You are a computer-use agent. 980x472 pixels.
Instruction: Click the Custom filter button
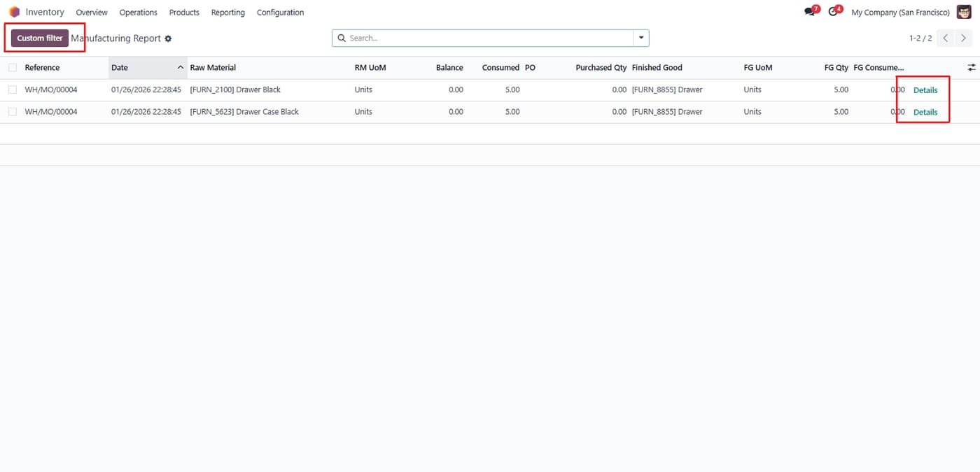pos(40,38)
